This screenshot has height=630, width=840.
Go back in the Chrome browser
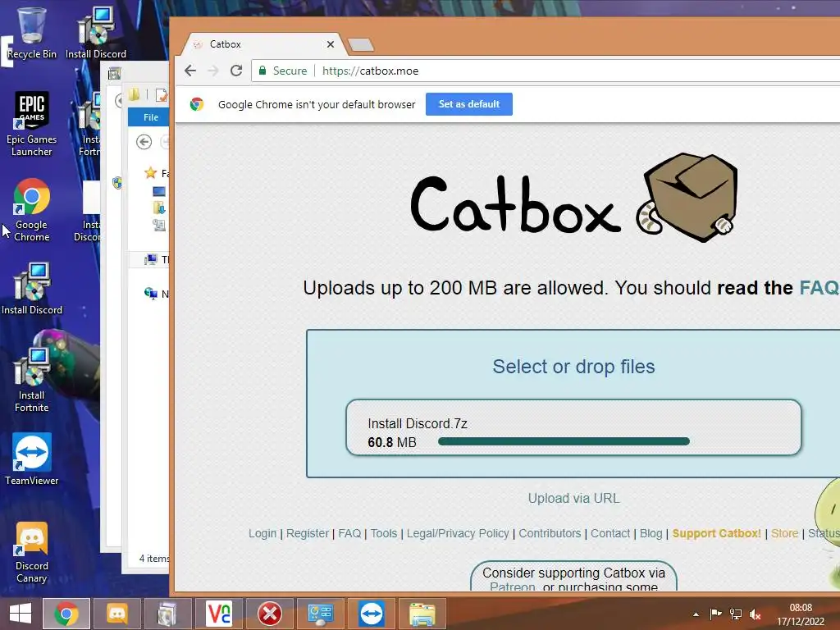pyautogui.click(x=190, y=71)
